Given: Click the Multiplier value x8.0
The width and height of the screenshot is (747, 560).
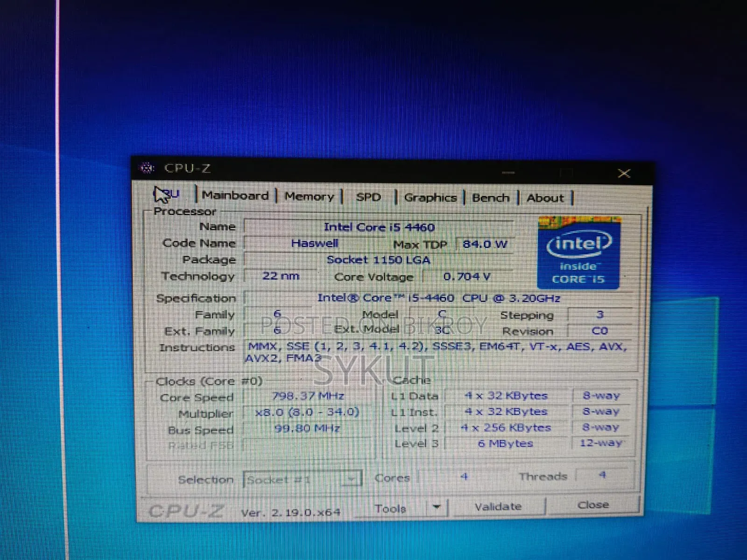Looking at the screenshot, I should tap(308, 412).
